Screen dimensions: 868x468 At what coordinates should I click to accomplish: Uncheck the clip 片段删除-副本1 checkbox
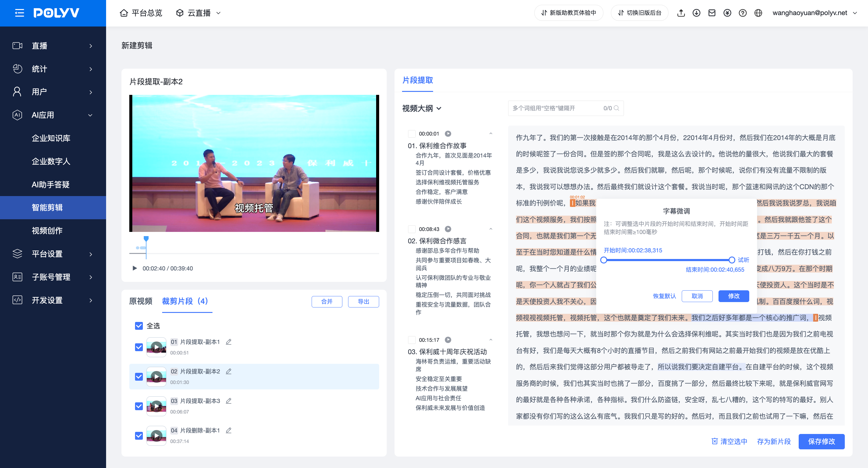tap(139, 436)
